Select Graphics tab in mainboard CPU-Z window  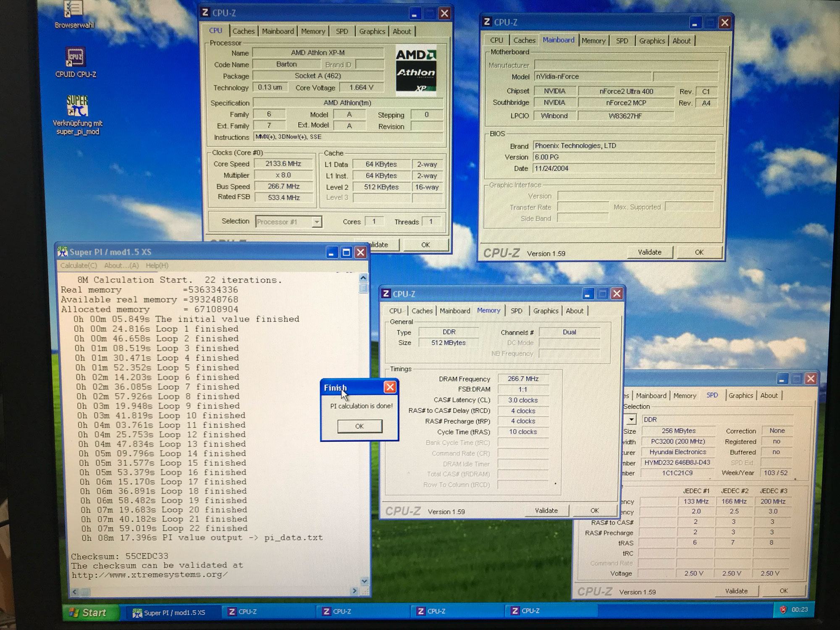pos(652,41)
